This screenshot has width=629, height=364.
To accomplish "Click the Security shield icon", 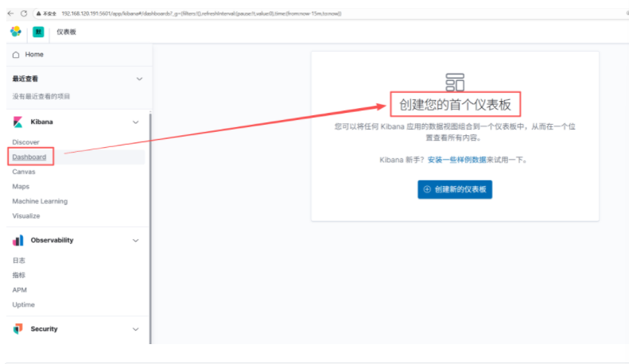I will pyautogui.click(x=17, y=329).
